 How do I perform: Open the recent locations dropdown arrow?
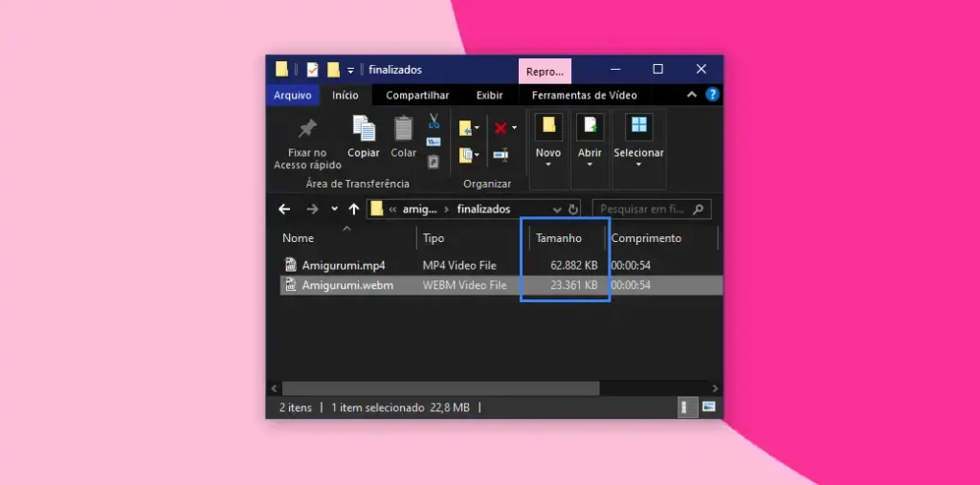[x=334, y=209]
